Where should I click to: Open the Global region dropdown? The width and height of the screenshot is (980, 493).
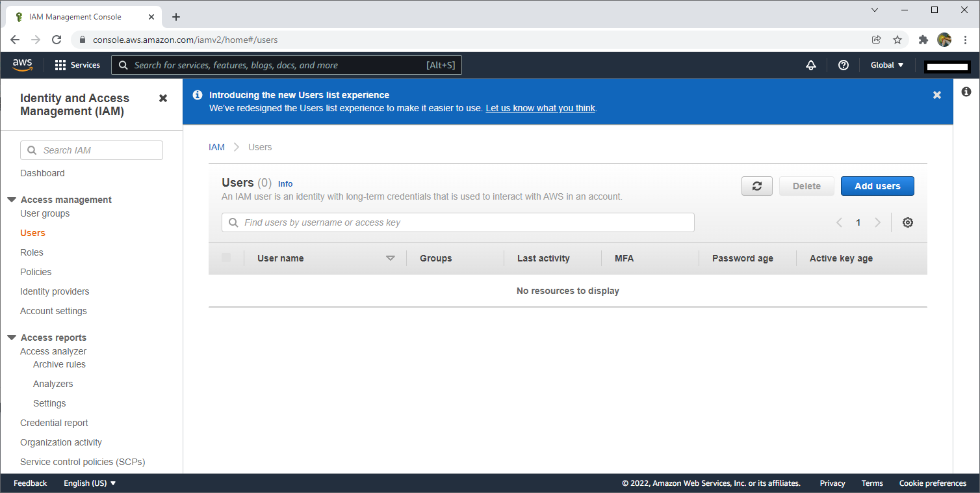tap(887, 65)
